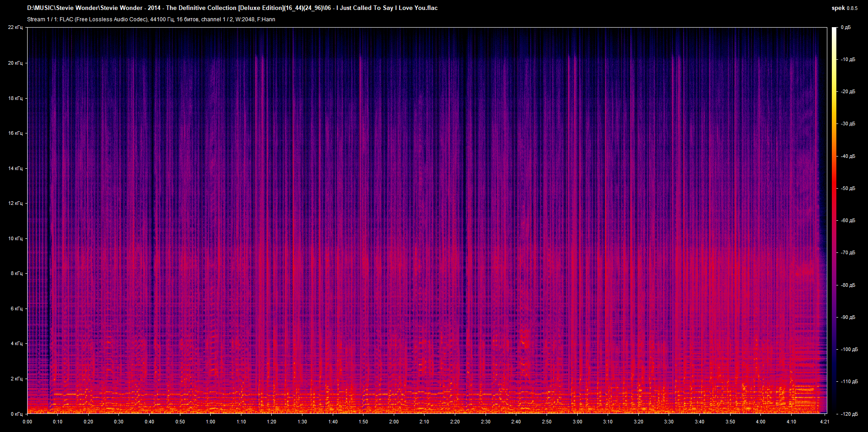The image size is (868, 432).
Task: Click the '3:00' time axis label
Action: (577, 422)
